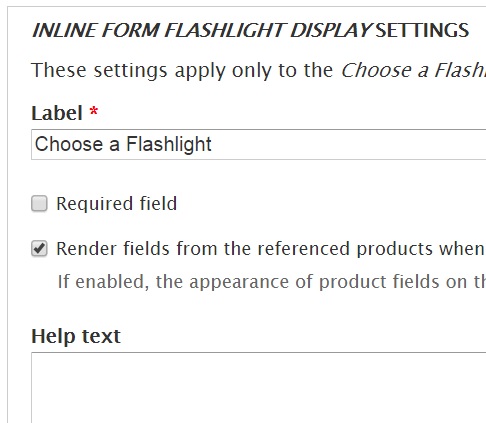Enable the Required field checkbox
Viewport: 486px width, 423px height.
[39, 204]
